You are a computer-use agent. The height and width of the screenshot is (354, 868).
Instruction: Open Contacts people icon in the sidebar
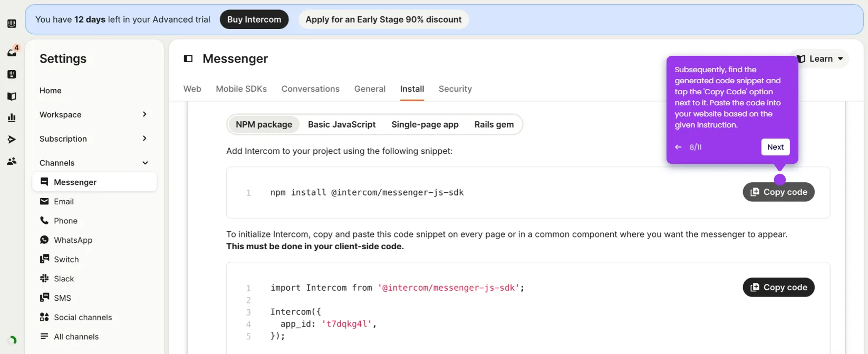(x=12, y=161)
